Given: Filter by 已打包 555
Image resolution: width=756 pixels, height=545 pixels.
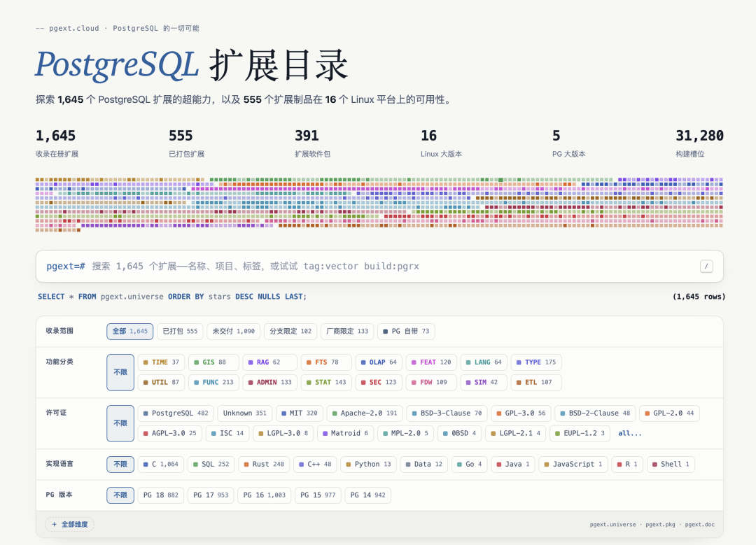Looking at the screenshot, I should pos(180,331).
